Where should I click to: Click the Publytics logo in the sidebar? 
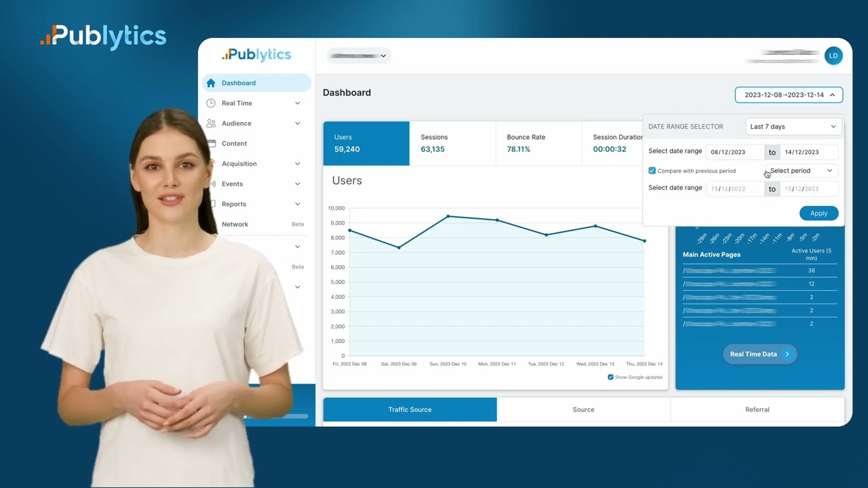coord(256,55)
